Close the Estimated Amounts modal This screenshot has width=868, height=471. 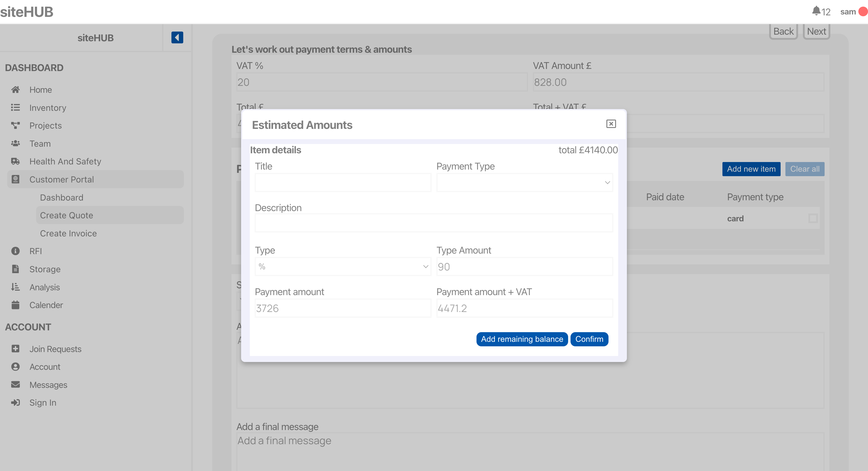[611, 123]
